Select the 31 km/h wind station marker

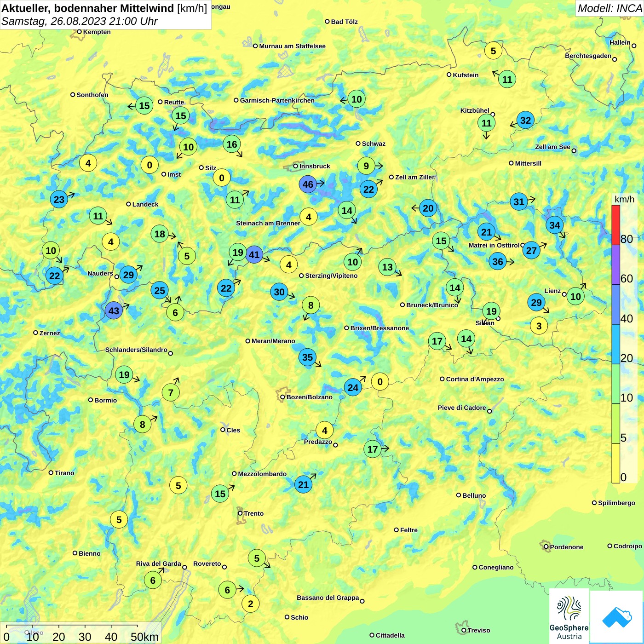[519, 201]
